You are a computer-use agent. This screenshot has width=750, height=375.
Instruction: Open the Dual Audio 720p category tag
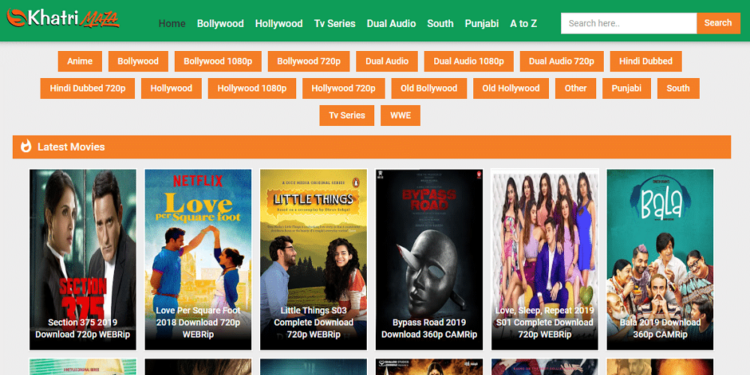[x=562, y=61]
